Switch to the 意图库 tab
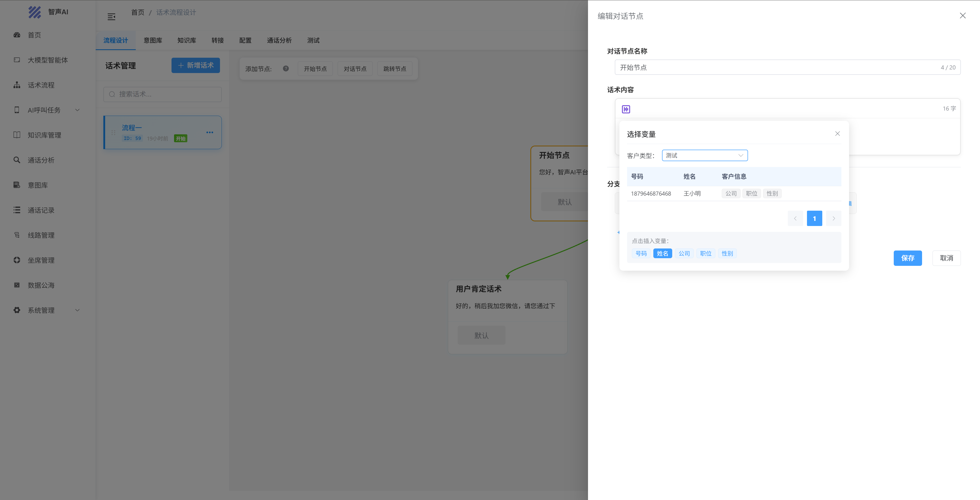 pyautogui.click(x=153, y=40)
